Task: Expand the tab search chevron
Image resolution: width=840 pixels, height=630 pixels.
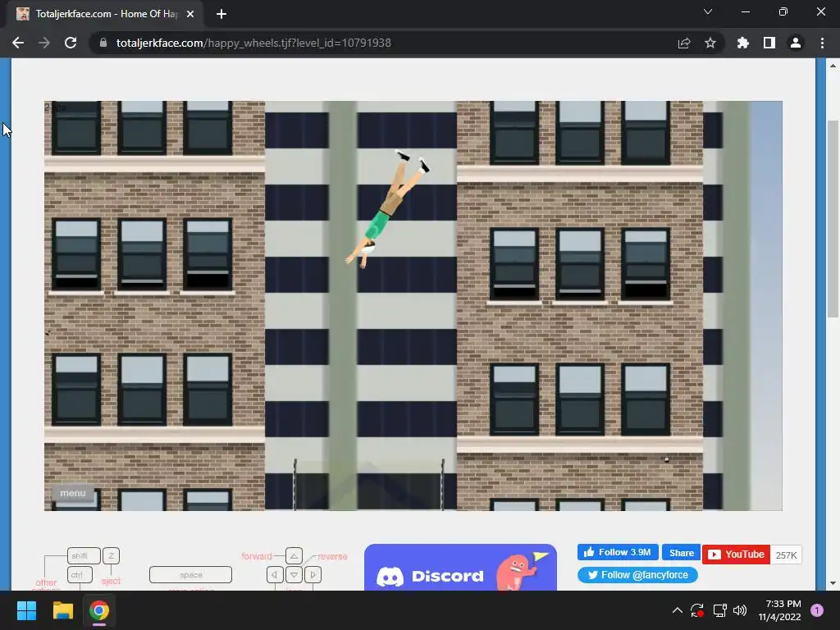Action: click(708, 11)
